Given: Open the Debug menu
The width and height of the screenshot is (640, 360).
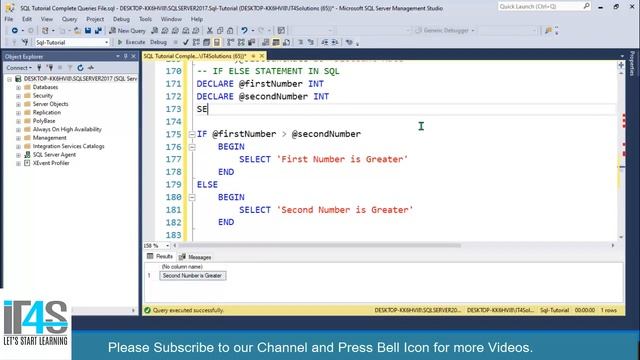Looking at the screenshot, I should pyautogui.click(x=121, y=19).
